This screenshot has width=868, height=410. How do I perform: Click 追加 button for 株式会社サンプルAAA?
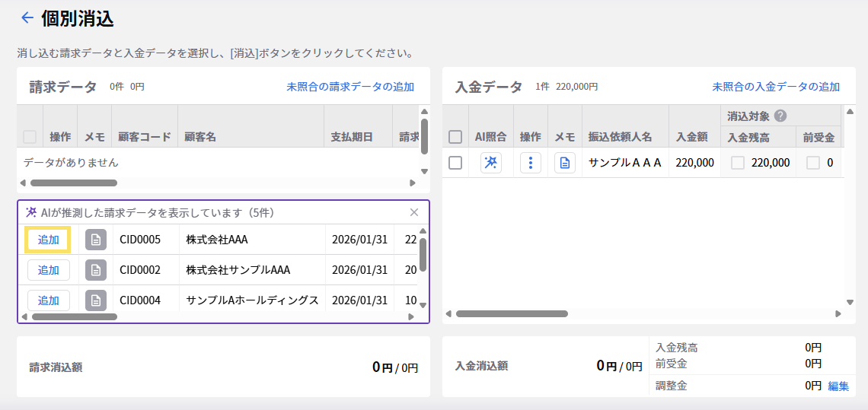[x=49, y=270]
